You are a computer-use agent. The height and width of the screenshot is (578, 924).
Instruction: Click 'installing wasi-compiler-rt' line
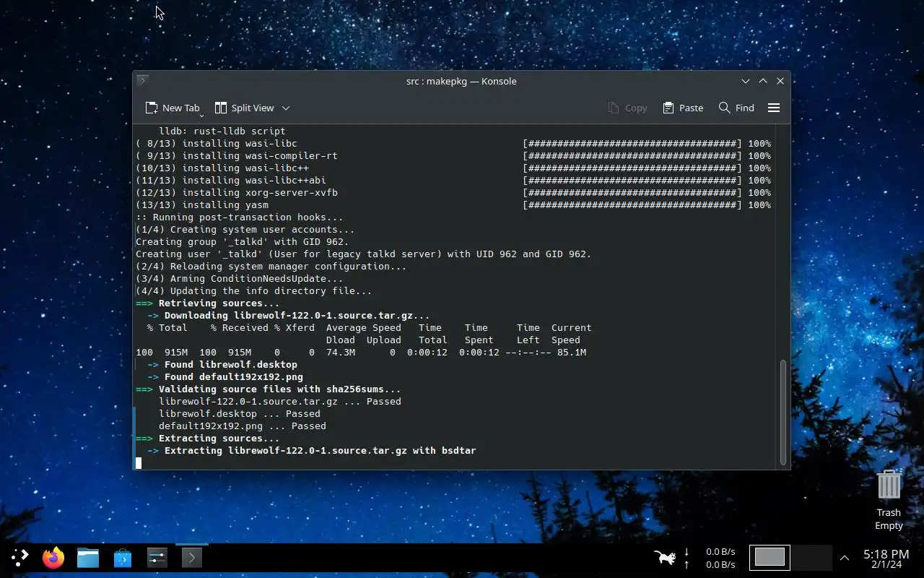click(236, 156)
